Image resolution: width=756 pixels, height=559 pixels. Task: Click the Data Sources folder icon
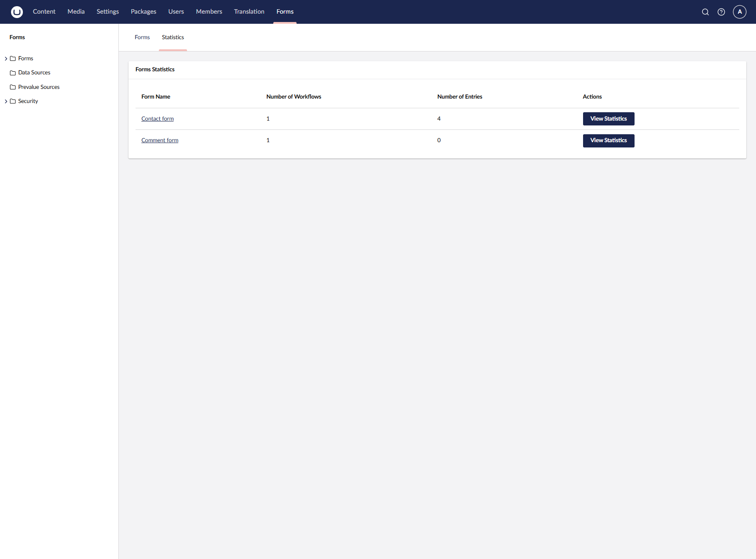point(13,73)
